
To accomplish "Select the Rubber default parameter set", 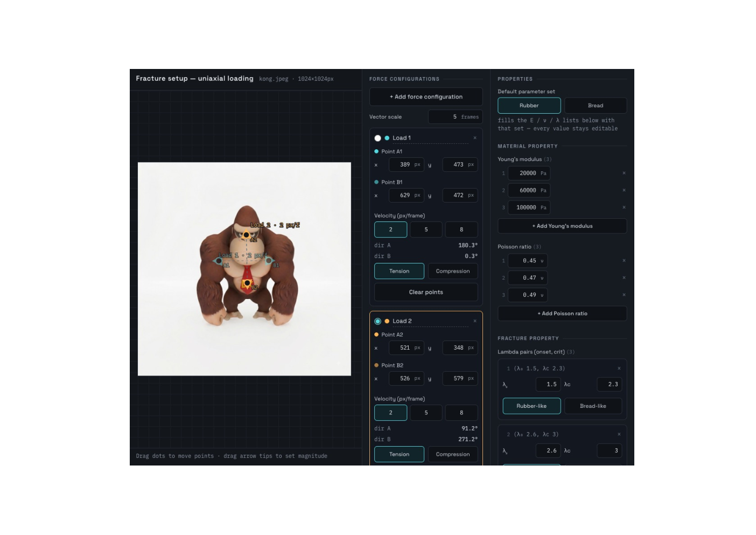I will click(529, 106).
